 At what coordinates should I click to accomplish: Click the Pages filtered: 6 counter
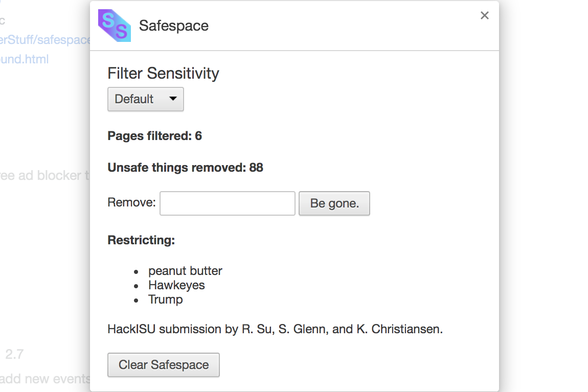tap(154, 136)
